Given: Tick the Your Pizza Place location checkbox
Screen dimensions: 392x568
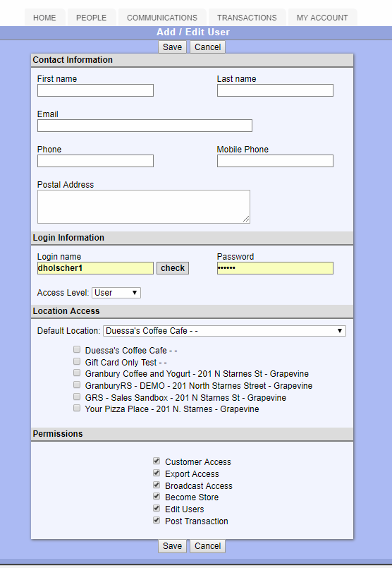Looking at the screenshot, I should coord(77,409).
